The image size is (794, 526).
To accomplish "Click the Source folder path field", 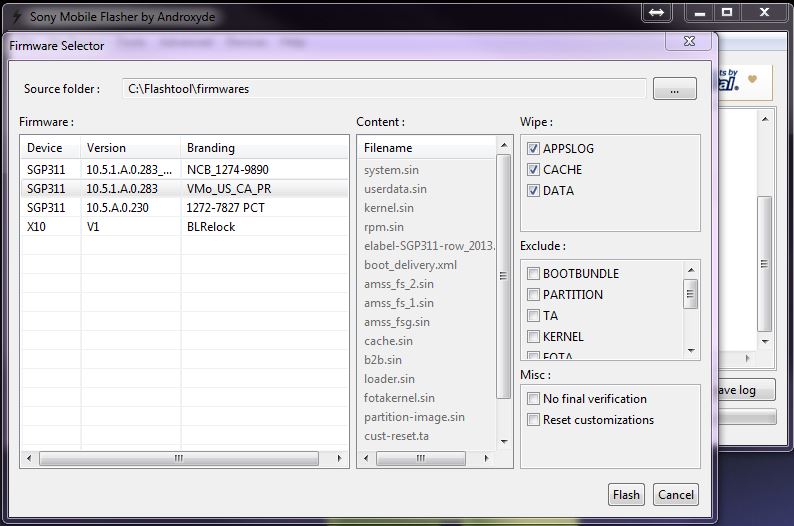I will 384,89.
